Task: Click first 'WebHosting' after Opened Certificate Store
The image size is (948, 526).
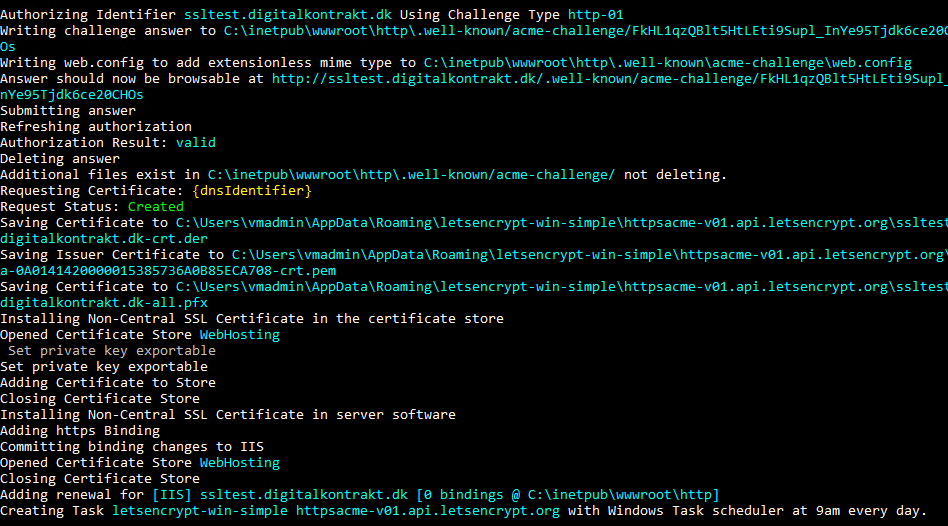Action: (x=240, y=335)
